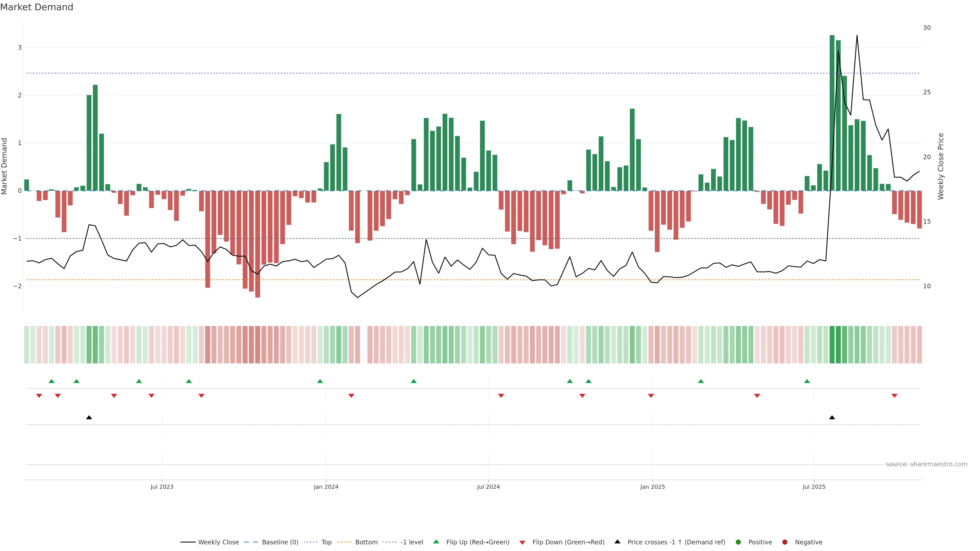Click red Flip Down triangle in legend

(x=522, y=542)
